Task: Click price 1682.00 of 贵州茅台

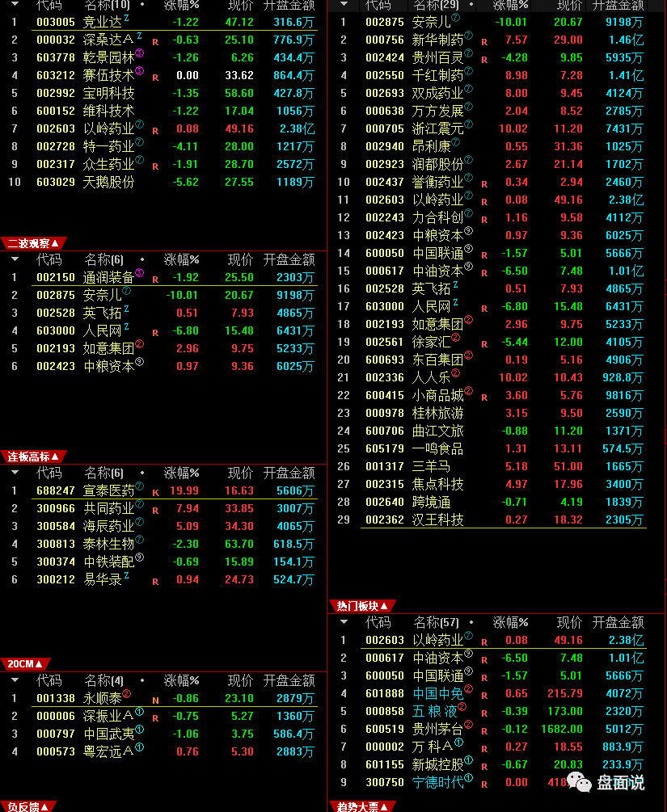Action: pyautogui.click(x=562, y=729)
